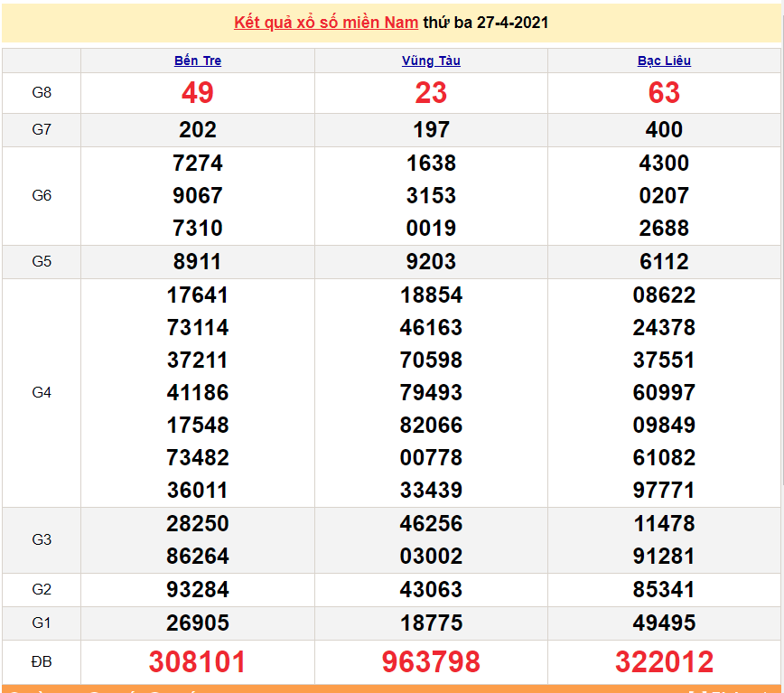
Task: Select G4 number 37211
Action: coord(198,360)
